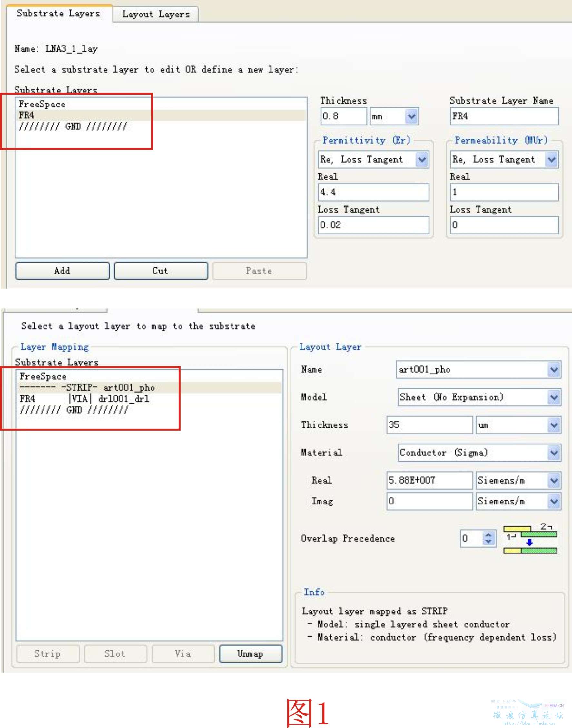Select FreeSpace in the Layer Mapping list
The image size is (572, 728).
[x=150, y=376]
